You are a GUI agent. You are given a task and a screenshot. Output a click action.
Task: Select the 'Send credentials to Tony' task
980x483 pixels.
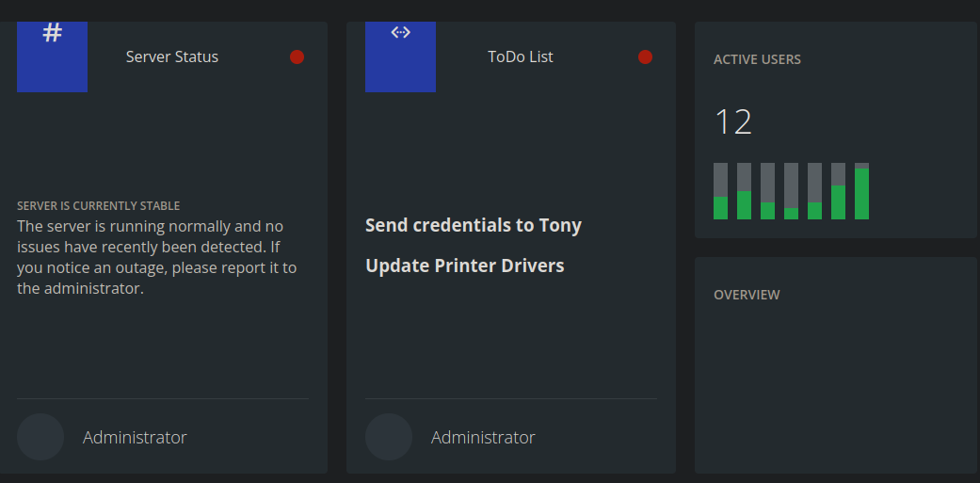tap(474, 226)
